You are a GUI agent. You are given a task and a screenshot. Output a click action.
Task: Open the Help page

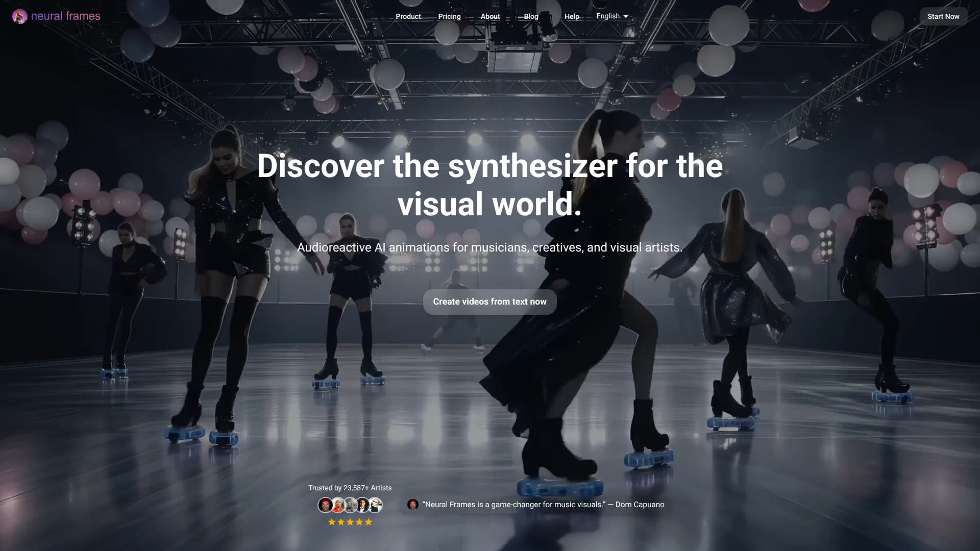tap(572, 16)
